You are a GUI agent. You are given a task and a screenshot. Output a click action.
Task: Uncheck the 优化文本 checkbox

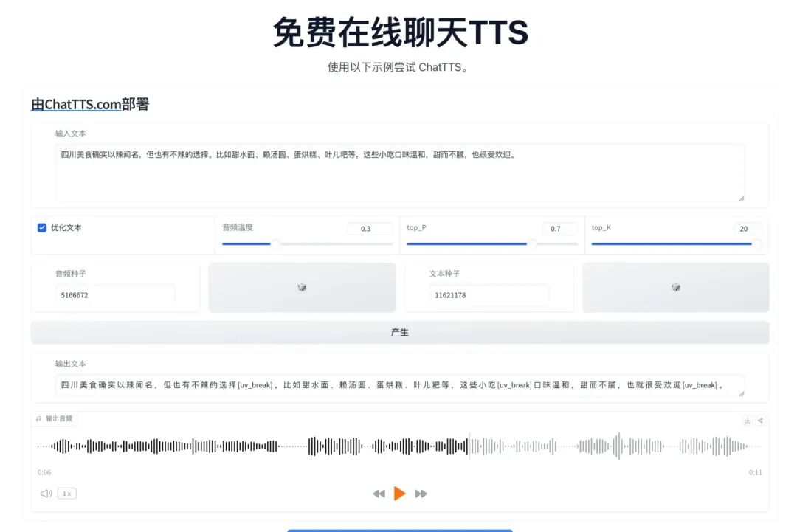pos(41,228)
